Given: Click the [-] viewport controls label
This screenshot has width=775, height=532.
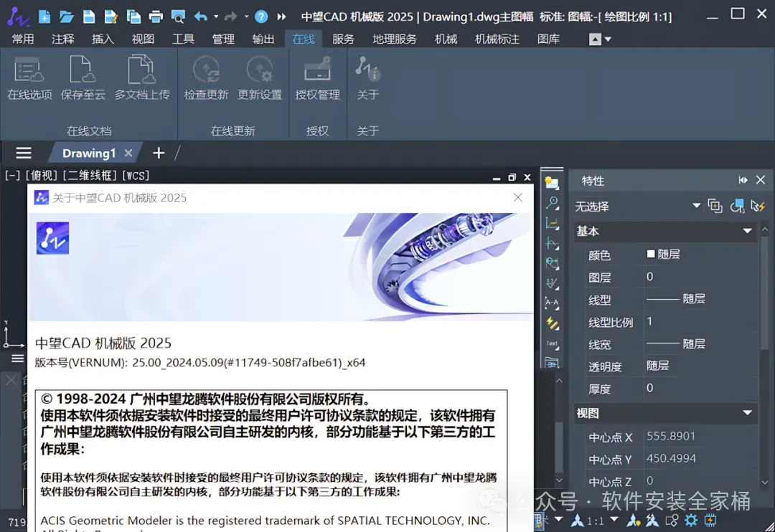Looking at the screenshot, I should coord(12,176).
